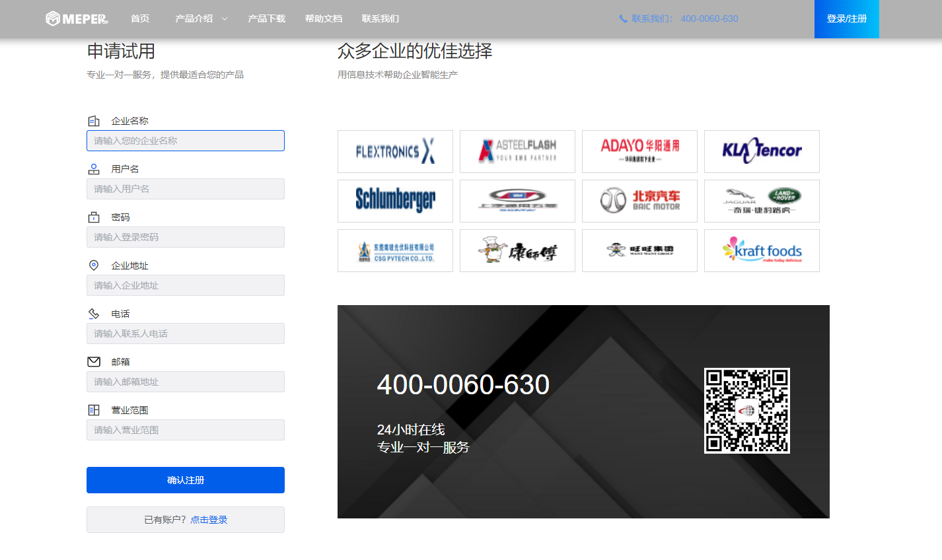This screenshot has height=560, width=942.
Task: Click the QR code image
Action: 746,411
